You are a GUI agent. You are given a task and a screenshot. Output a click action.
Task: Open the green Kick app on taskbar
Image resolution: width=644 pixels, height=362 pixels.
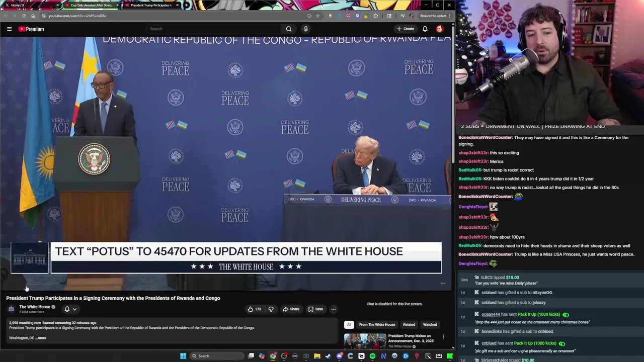(450, 356)
